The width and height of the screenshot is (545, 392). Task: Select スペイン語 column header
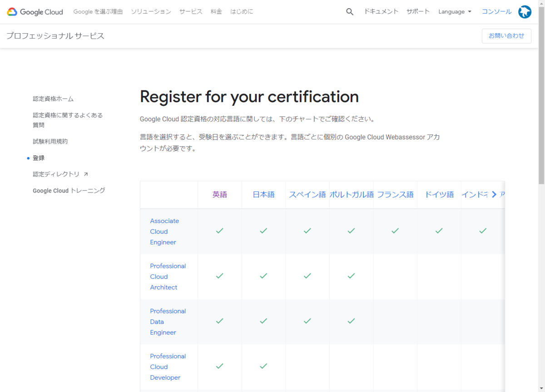point(307,194)
